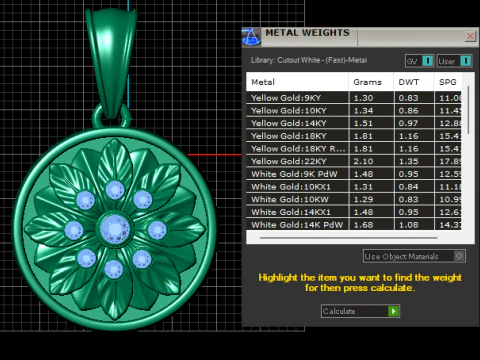Select the Yellow Gold:9KY row

coord(354,98)
